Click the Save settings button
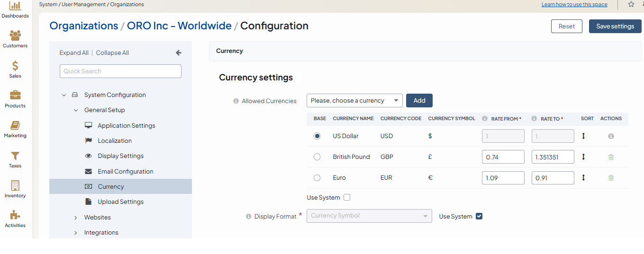644x254 pixels. (615, 26)
